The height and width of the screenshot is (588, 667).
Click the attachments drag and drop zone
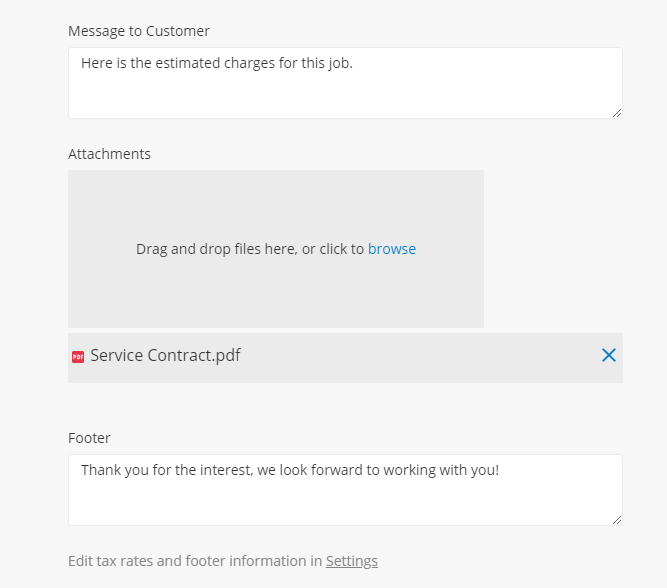point(276,249)
